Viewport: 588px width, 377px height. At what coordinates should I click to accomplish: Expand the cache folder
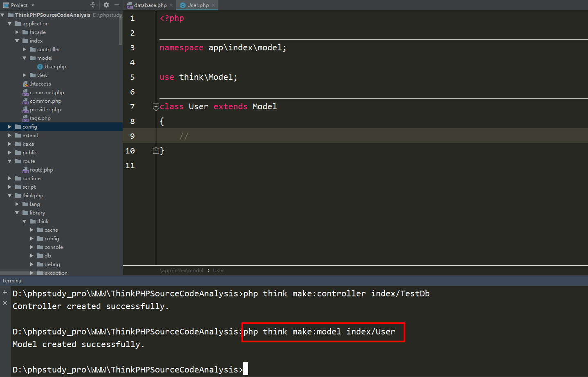[32, 230]
